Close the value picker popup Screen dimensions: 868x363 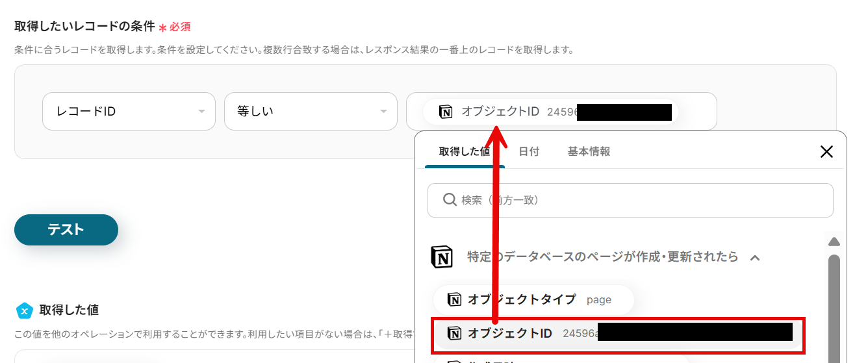[826, 152]
